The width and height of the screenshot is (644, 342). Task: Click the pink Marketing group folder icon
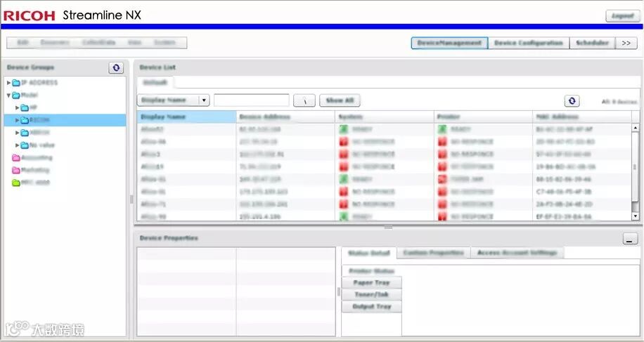16,170
